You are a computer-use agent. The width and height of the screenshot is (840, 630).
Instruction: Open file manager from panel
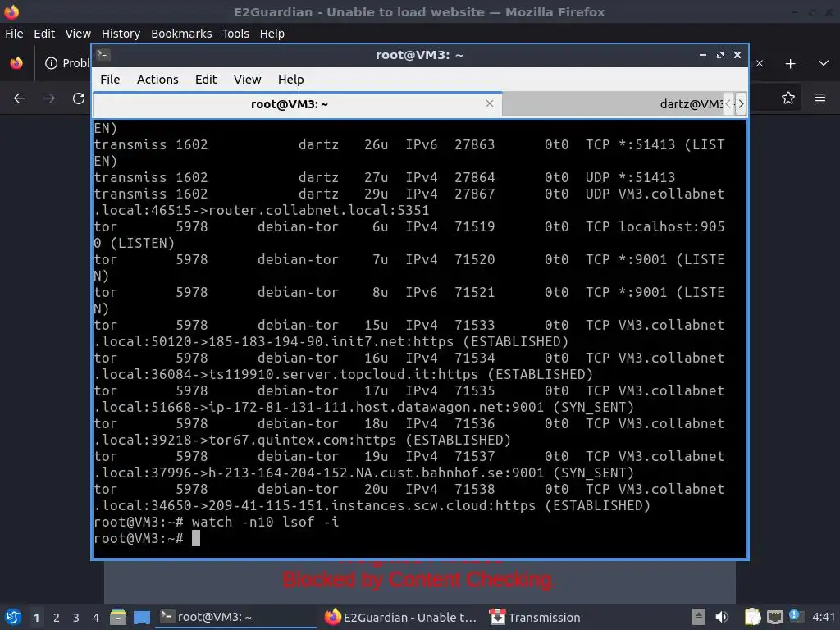point(118,617)
